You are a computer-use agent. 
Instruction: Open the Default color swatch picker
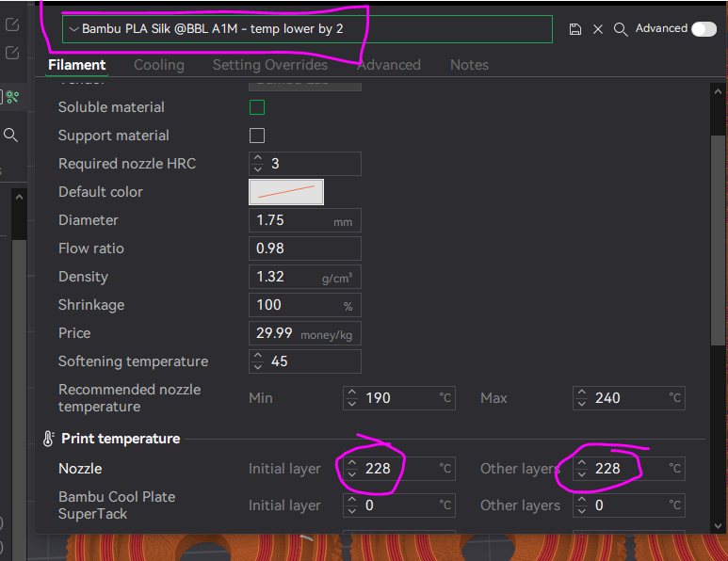pos(286,192)
